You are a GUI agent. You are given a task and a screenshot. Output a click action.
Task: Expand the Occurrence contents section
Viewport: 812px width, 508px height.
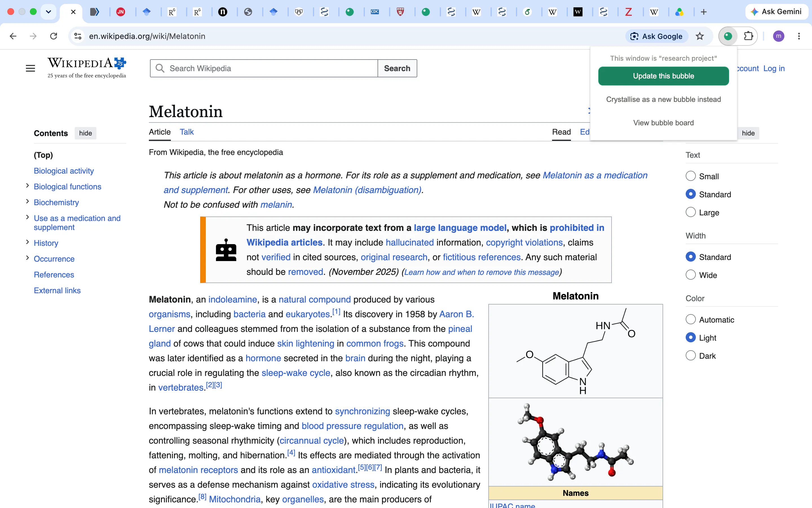click(x=28, y=258)
